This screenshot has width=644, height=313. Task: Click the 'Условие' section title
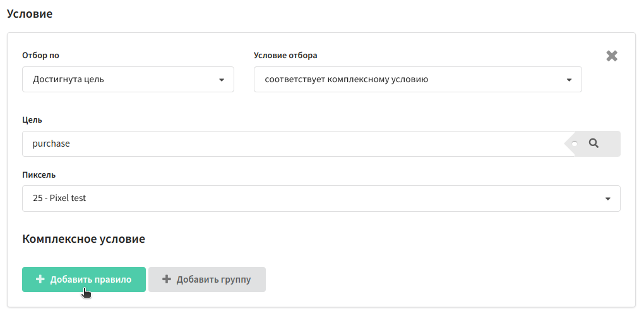[30, 13]
